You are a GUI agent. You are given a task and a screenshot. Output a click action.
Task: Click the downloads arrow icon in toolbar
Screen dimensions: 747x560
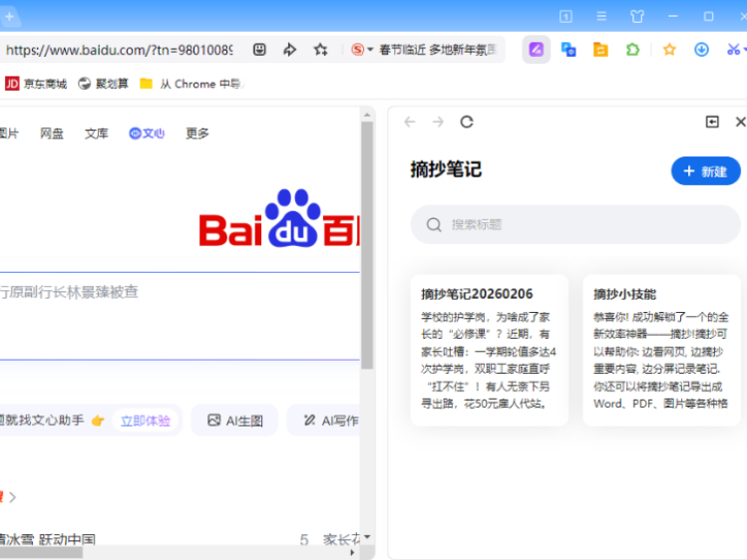click(701, 50)
